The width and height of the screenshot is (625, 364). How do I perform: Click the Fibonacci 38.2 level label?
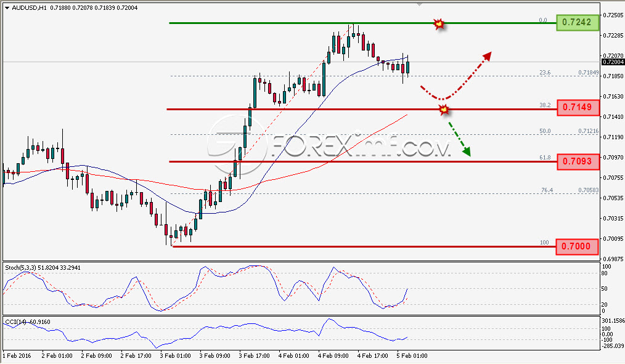[545, 105]
